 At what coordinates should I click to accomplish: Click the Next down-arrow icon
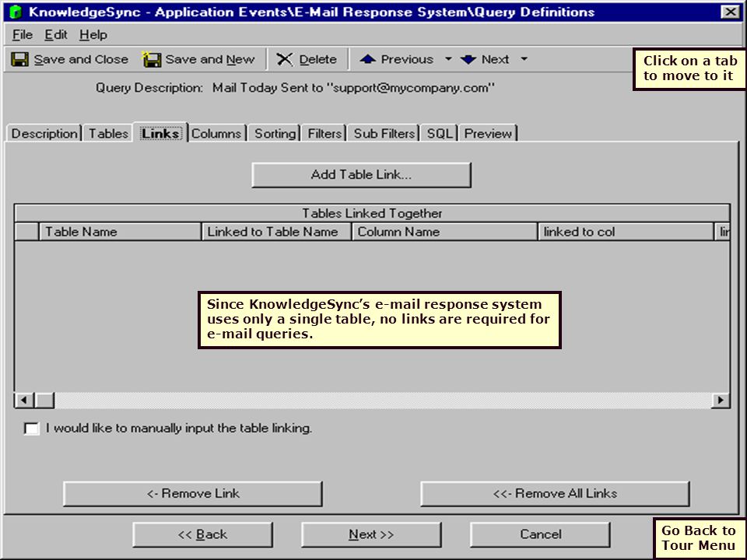pos(468,60)
